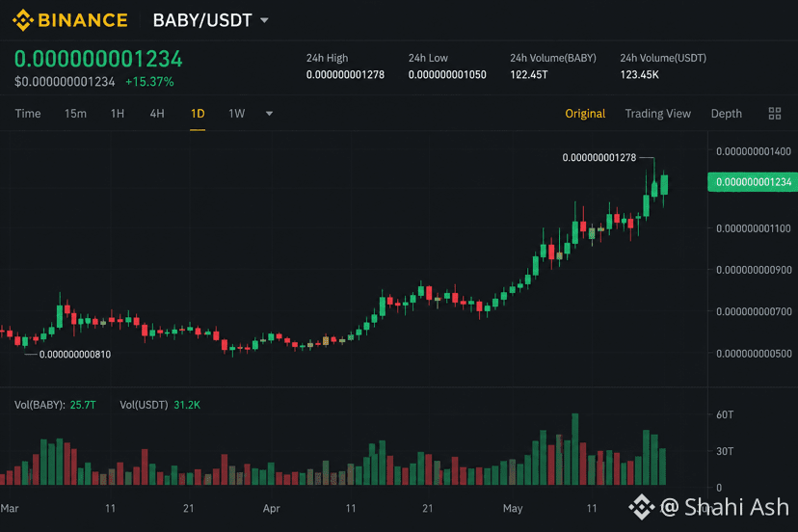The width and height of the screenshot is (798, 532).
Task: Click the green current price axis tag
Action: pyautogui.click(x=753, y=182)
